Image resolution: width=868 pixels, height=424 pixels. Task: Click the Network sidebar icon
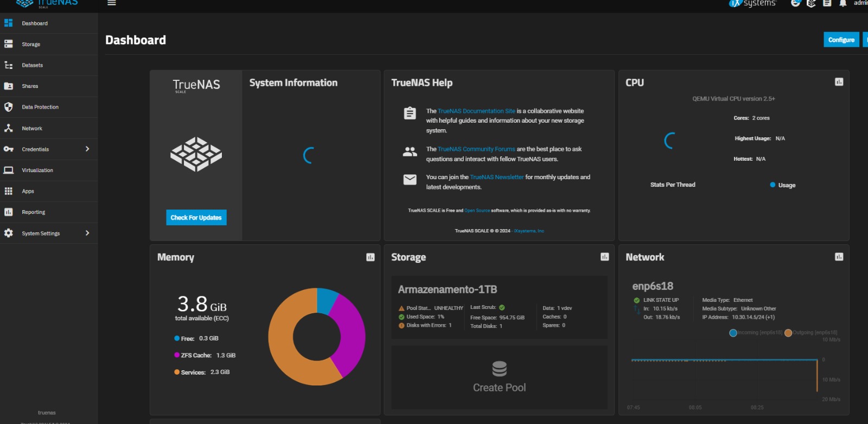pos(8,128)
